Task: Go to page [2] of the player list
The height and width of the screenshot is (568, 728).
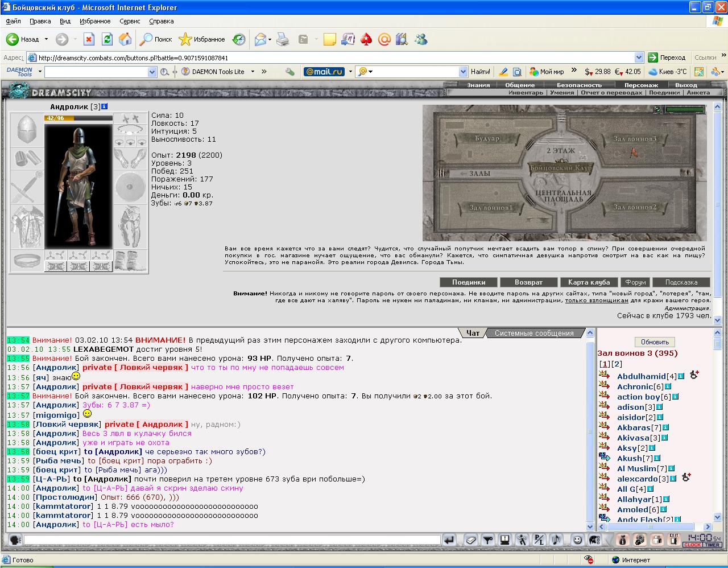Action: tap(617, 364)
